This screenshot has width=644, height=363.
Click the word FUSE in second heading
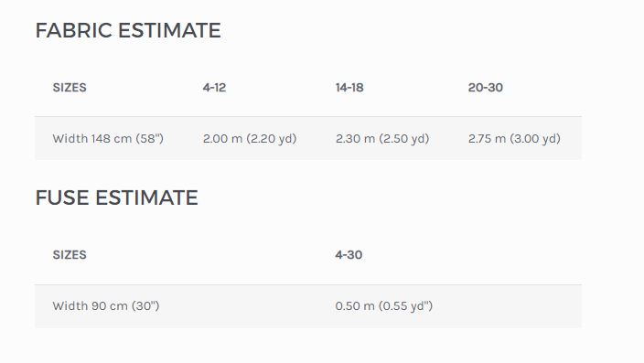point(62,198)
